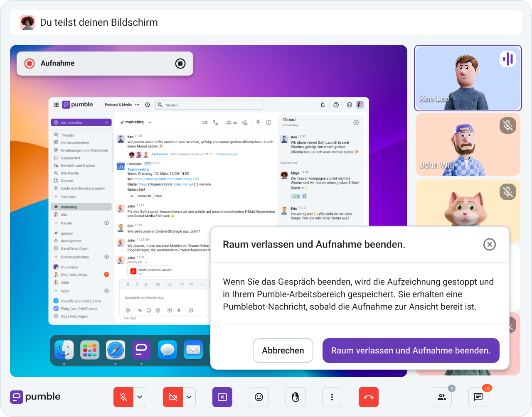Image resolution: width=532 pixels, height=417 pixels.
Task: Confirm Raum verlassen und Aufnahme beenden
Action: click(411, 351)
